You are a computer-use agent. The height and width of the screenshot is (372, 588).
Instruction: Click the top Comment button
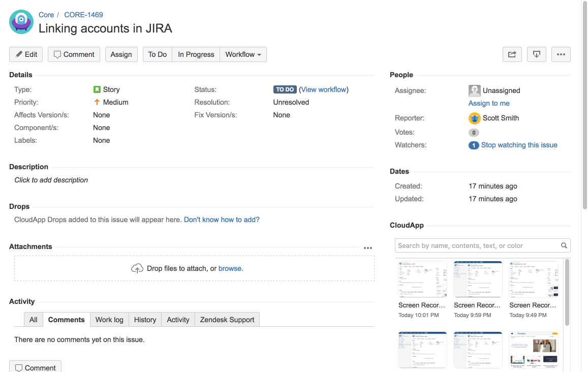click(74, 54)
